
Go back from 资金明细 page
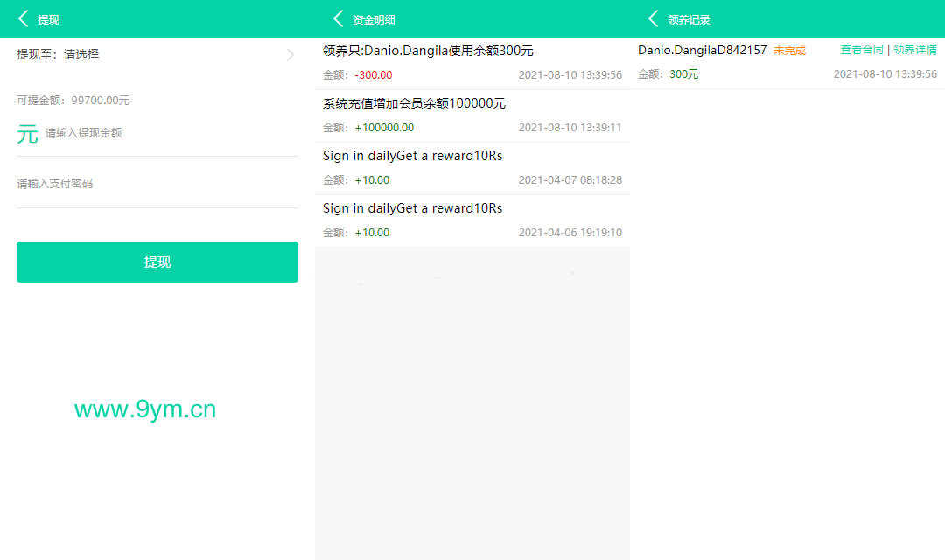coord(339,19)
